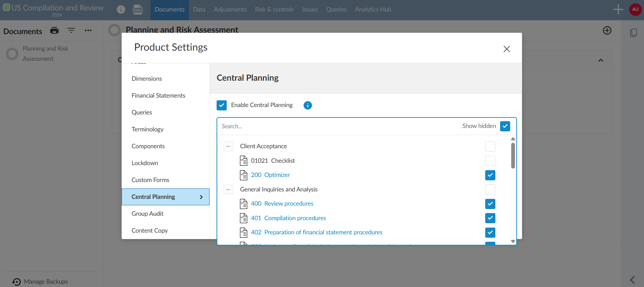Uncheck the Show hidden checkbox
The image size is (644, 287).
point(505,126)
